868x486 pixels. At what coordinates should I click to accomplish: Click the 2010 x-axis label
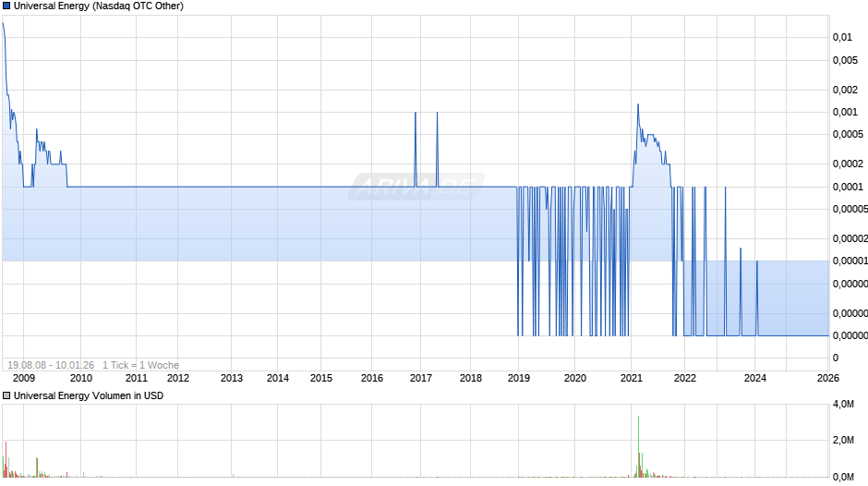[81, 378]
